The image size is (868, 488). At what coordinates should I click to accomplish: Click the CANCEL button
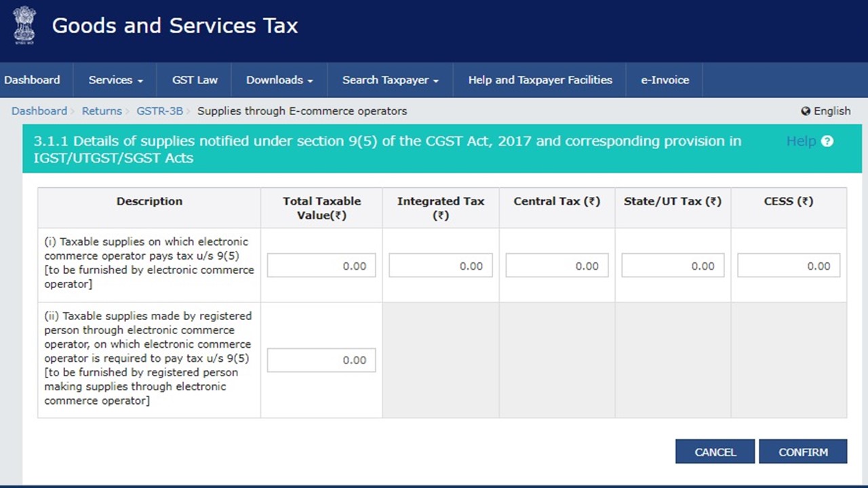point(715,452)
